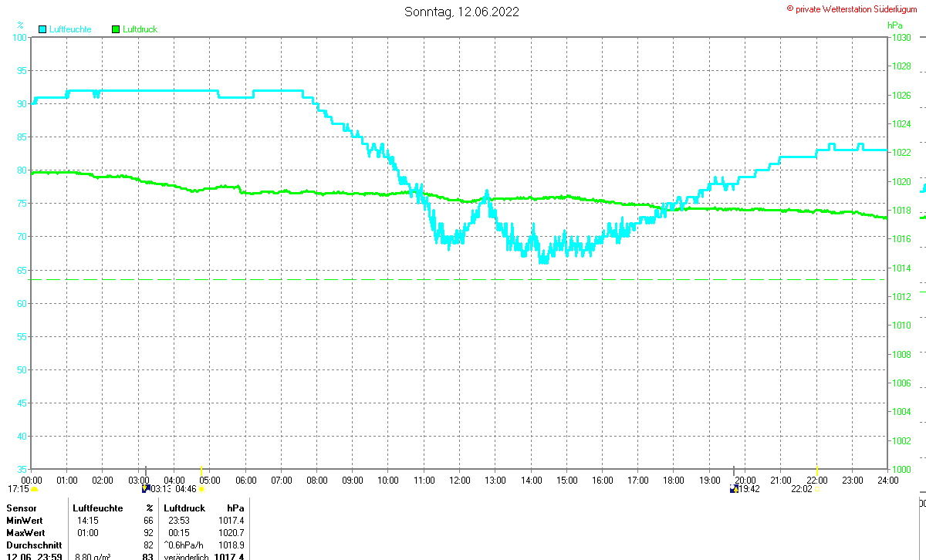
Task: Select the Luftdruck legend label
Action: point(140,29)
